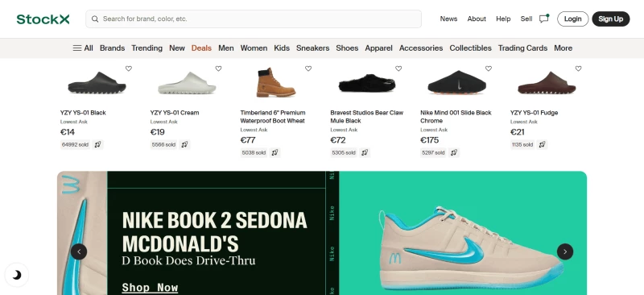Click 'Bravest Studios Bear Claw Mule Black' title
The height and width of the screenshot is (295, 644).
point(367,117)
